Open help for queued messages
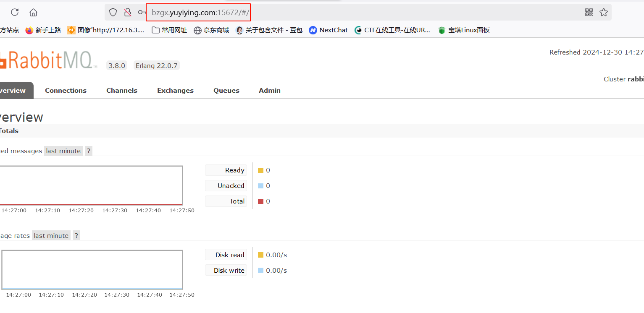Image resolution: width=644 pixels, height=313 pixels. (x=89, y=151)
